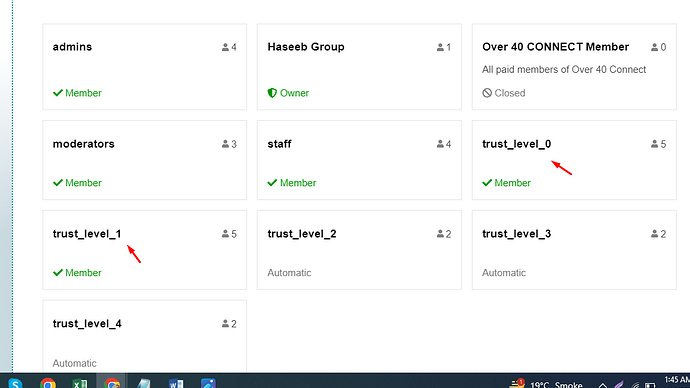This screenshot has height=388, width=690.
Task: Click the green checkmark on trust_level_0 card
Action: tap(487, 183)
